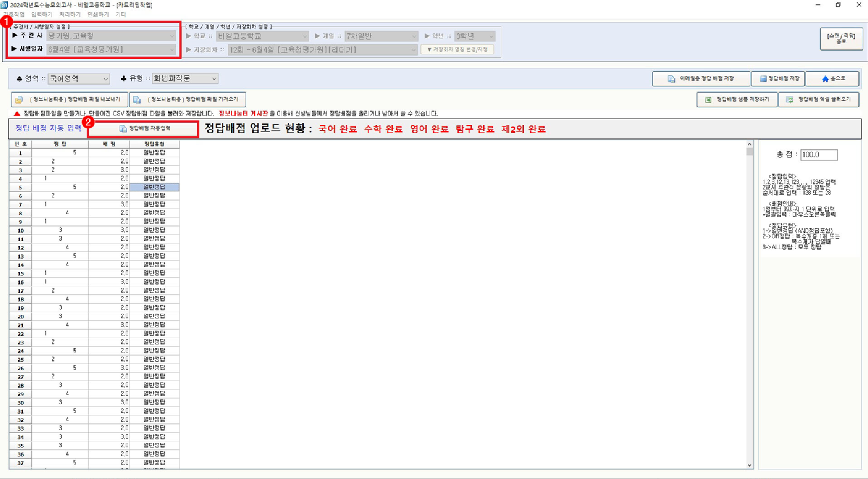Click the blue 정답 배점 자동 입력 label
The width and height of the screenshot is (868, 479).
click(x=48, y=128)
